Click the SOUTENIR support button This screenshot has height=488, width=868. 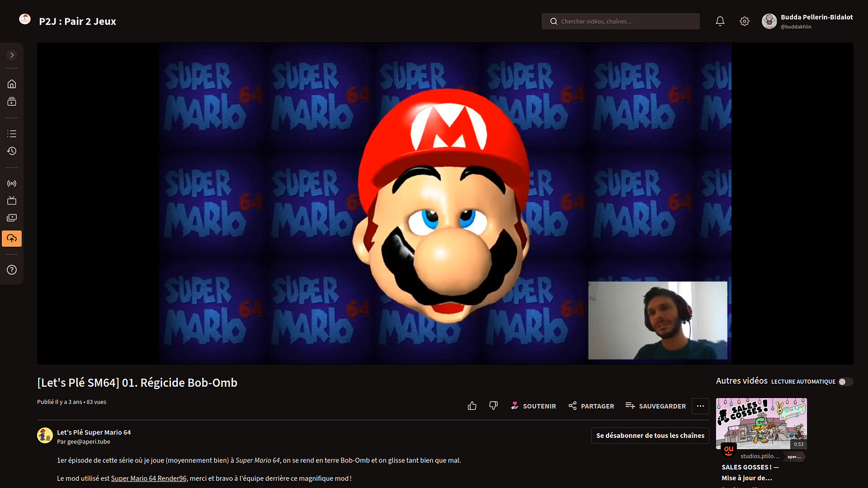coord(533,406)
